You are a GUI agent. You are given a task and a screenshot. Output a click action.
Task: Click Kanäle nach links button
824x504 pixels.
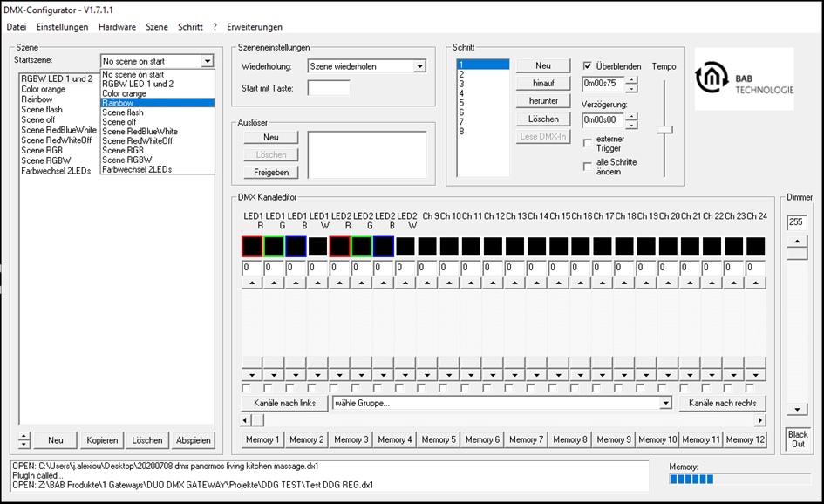tap(284, 403)
